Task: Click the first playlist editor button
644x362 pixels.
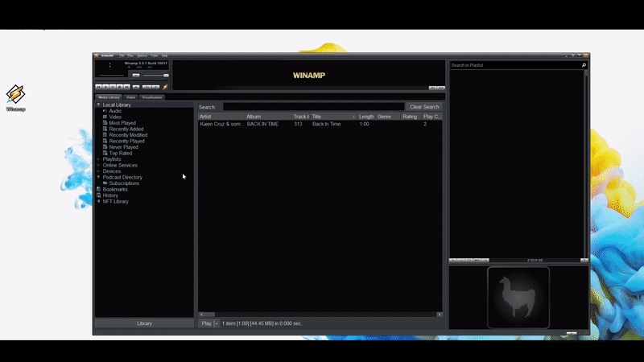Action: (x=452, y=260)
